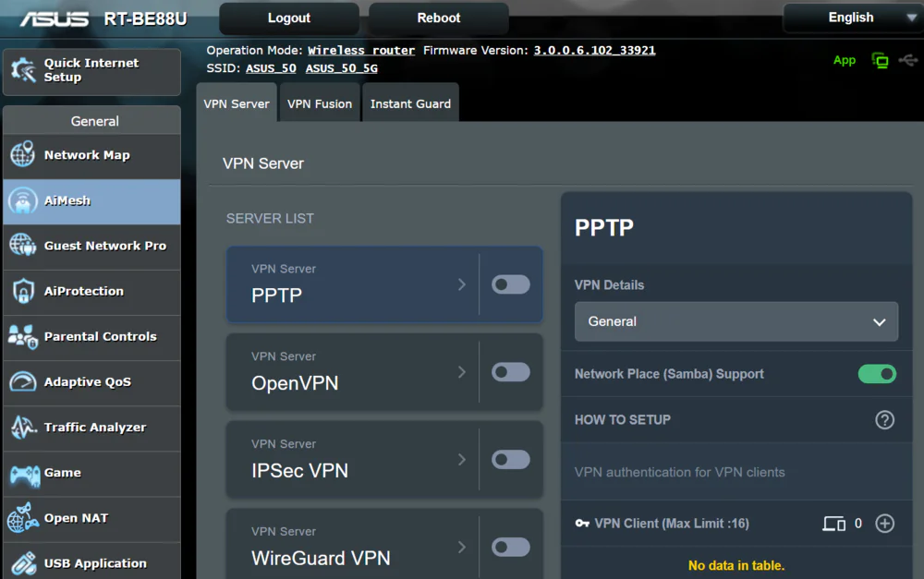
Task: Open the ASUS_50_5G SSID link
Action: pyautogui.click(x=342, y=68)
